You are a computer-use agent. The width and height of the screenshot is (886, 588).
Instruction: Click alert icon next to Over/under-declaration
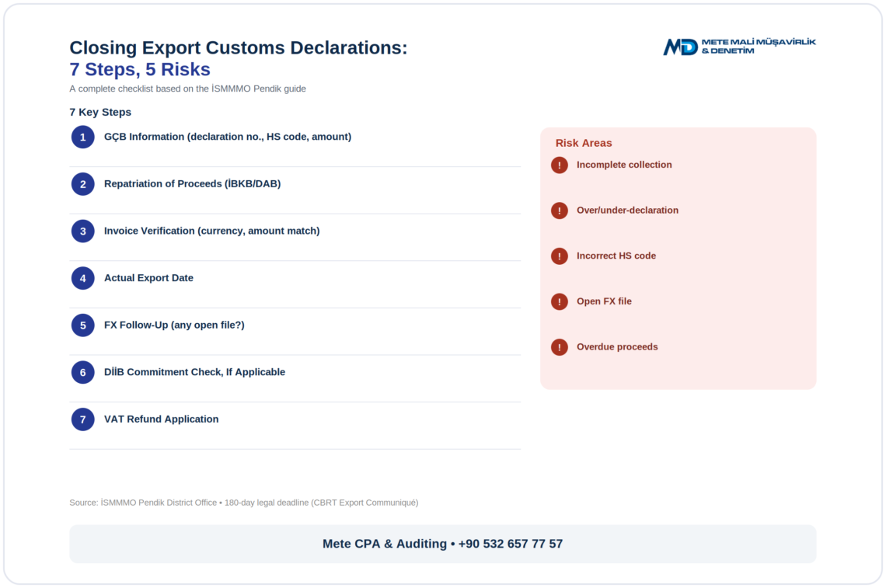point(560,210)
